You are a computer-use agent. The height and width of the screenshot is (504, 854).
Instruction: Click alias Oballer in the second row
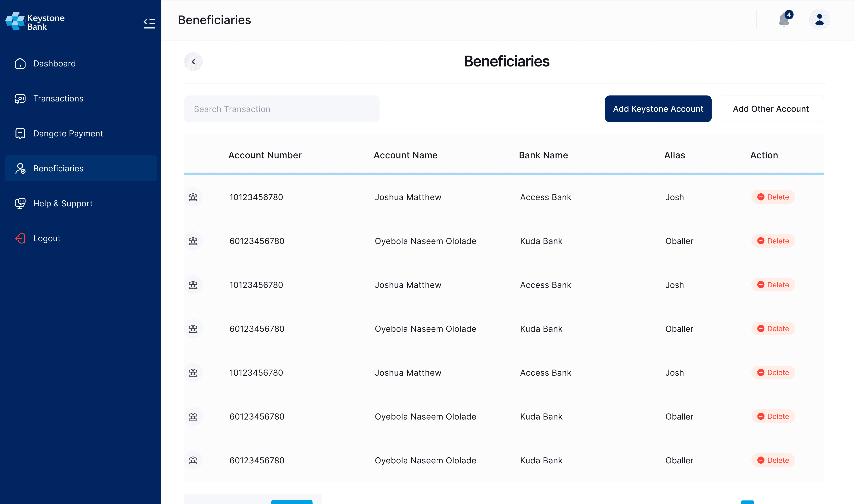pos(679,241)
